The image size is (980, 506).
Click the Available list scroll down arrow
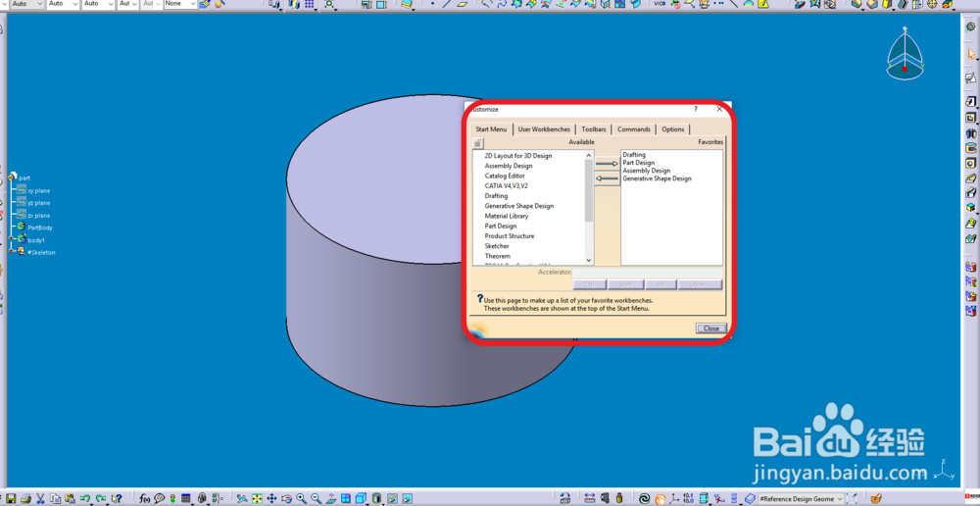pos(589,260)
